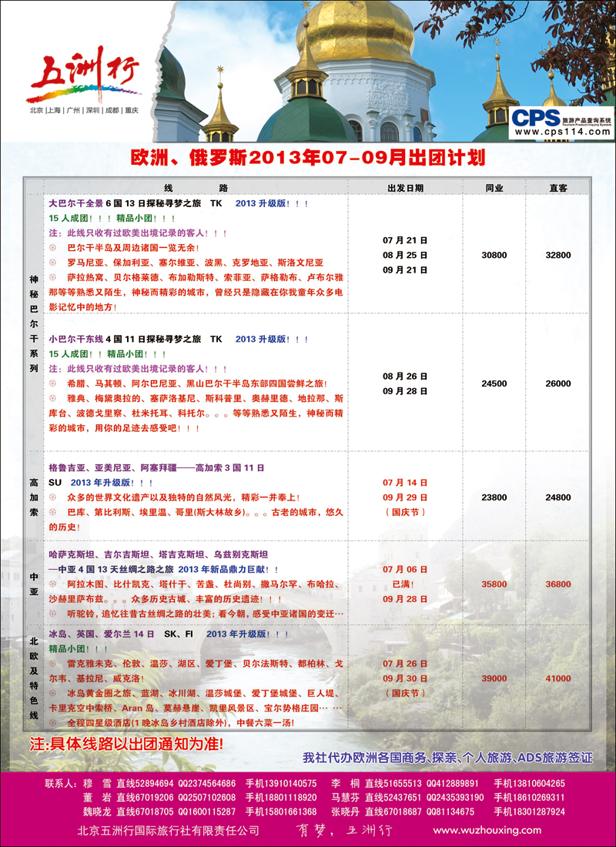This screenshot has height=847, width=616.
Task: Click contact 魏晓龙's phone 15801661368
Action: click(x=282, y=812)
